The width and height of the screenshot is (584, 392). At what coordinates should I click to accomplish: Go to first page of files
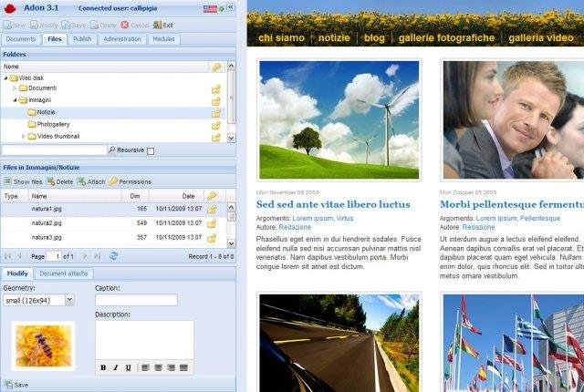[8, 256]
